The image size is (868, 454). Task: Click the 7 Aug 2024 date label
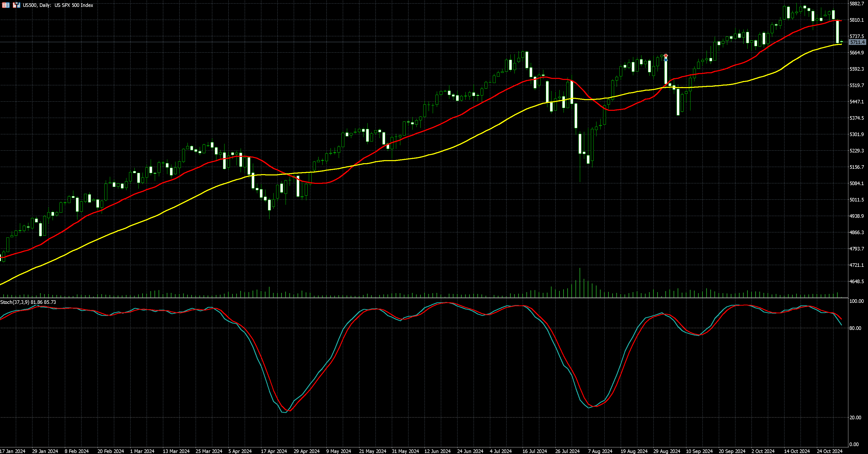(600, 451)
